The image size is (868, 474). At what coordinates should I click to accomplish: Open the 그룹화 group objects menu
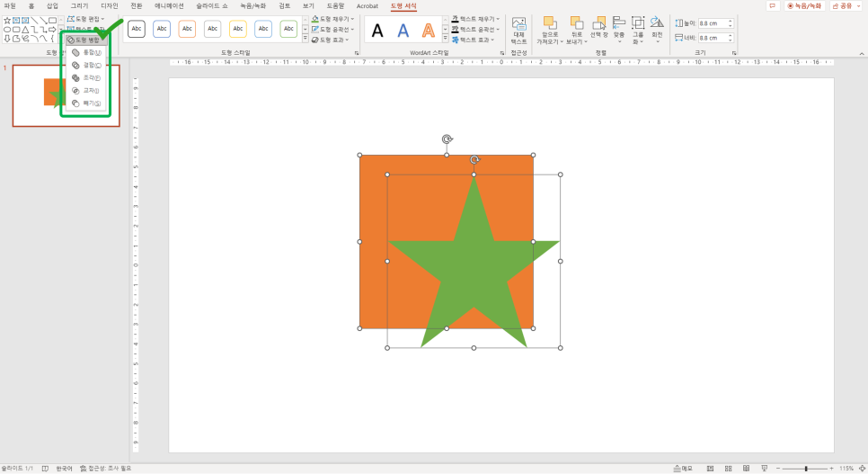638,30
